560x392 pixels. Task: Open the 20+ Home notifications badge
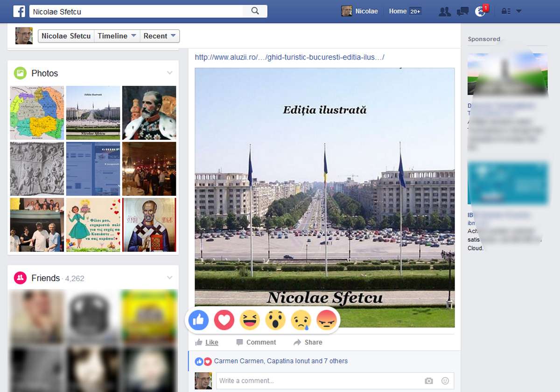415,11
